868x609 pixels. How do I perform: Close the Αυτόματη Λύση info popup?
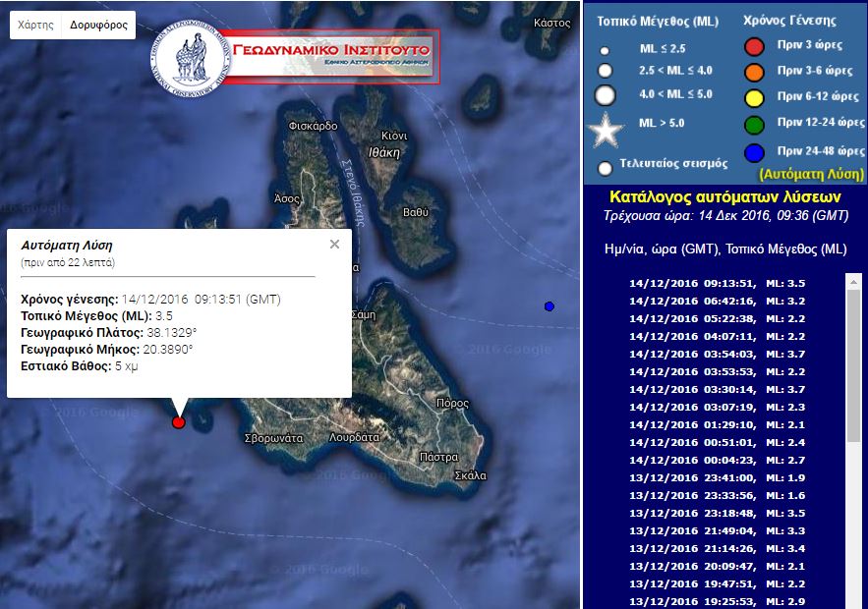click(x=334, y=245)
